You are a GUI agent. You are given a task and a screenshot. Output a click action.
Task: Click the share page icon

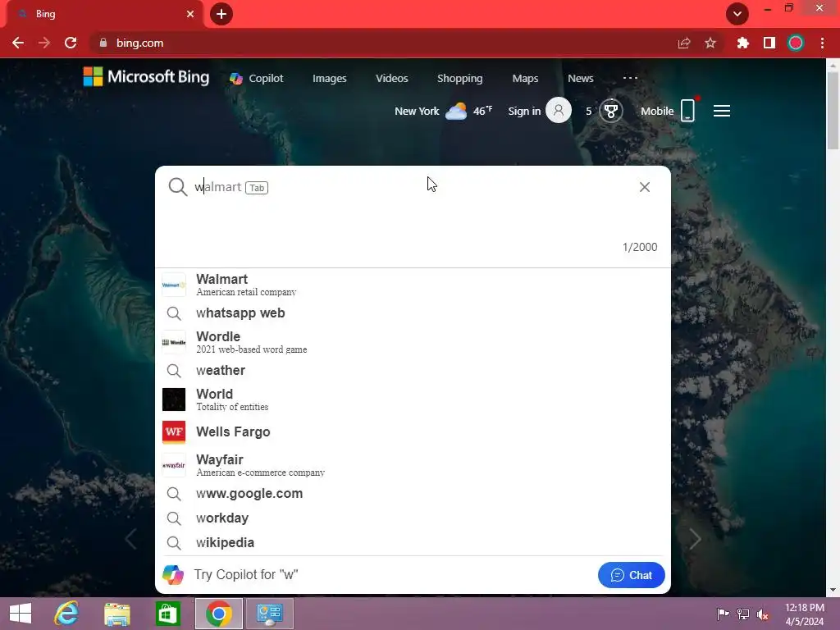684,43
